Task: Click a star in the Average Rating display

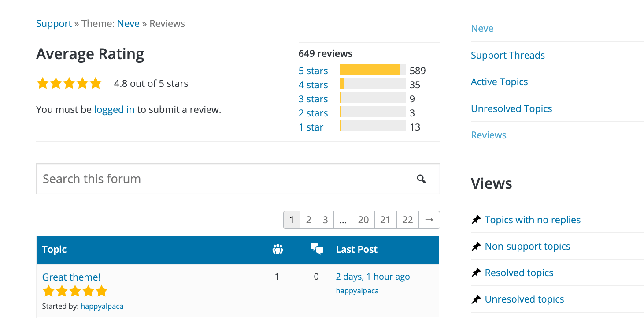Action: tap(69, 83)
